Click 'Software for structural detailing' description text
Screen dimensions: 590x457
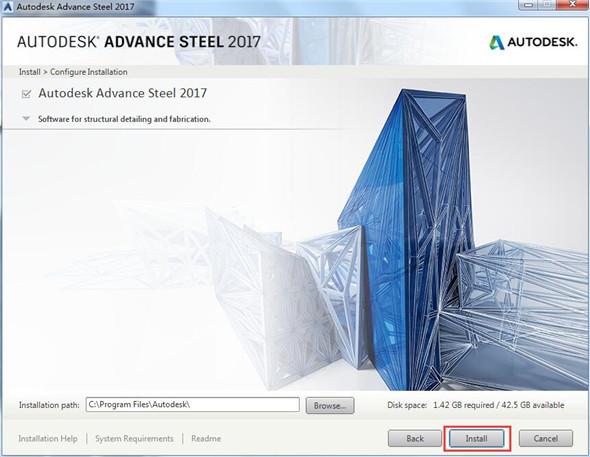coord(124,119)
